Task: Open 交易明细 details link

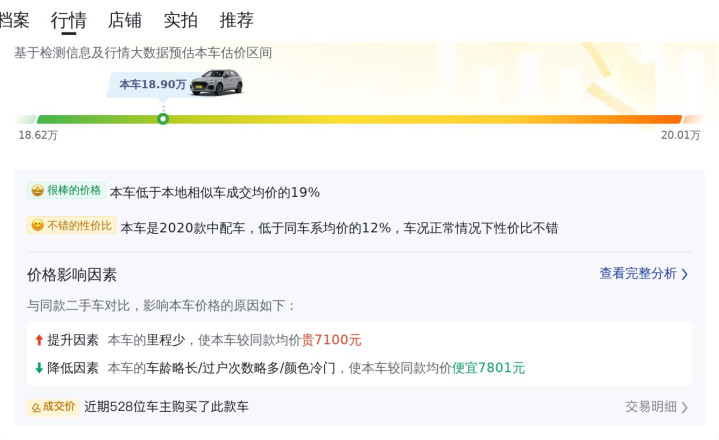Action: click(x=651, y=407)
